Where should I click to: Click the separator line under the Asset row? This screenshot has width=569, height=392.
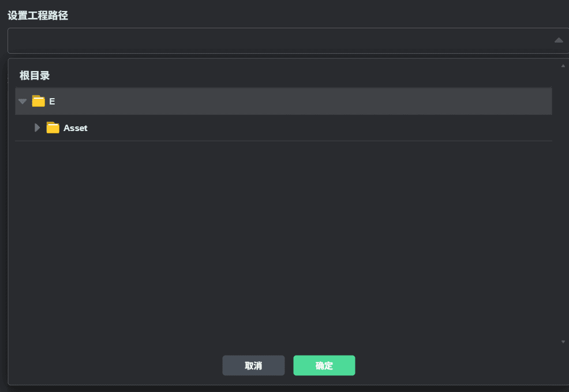283,141
